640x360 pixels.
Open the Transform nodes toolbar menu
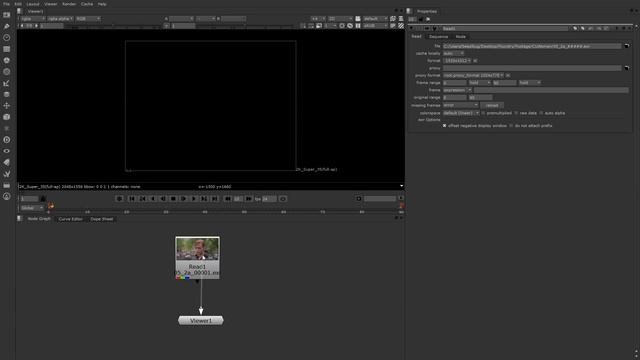(7, 106)
